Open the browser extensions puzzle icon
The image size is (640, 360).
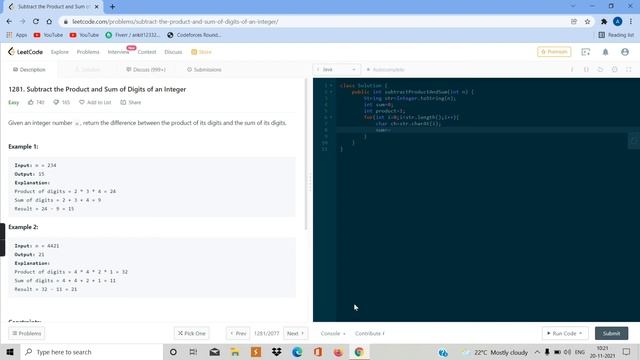click(604, 22)
